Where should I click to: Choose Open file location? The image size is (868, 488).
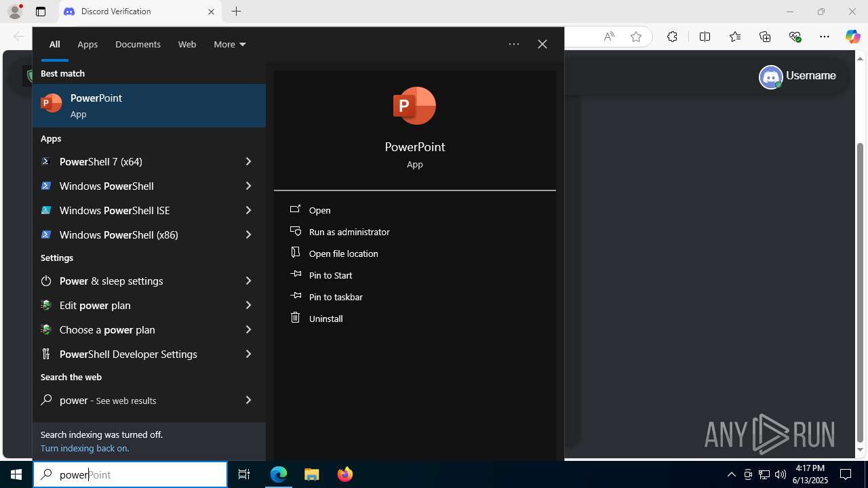[343, 253]
